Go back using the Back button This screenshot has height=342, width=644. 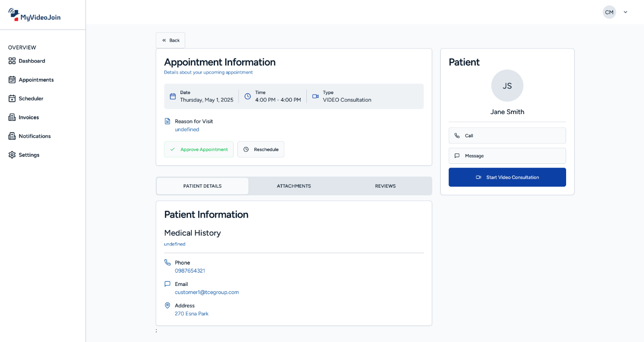170,40
